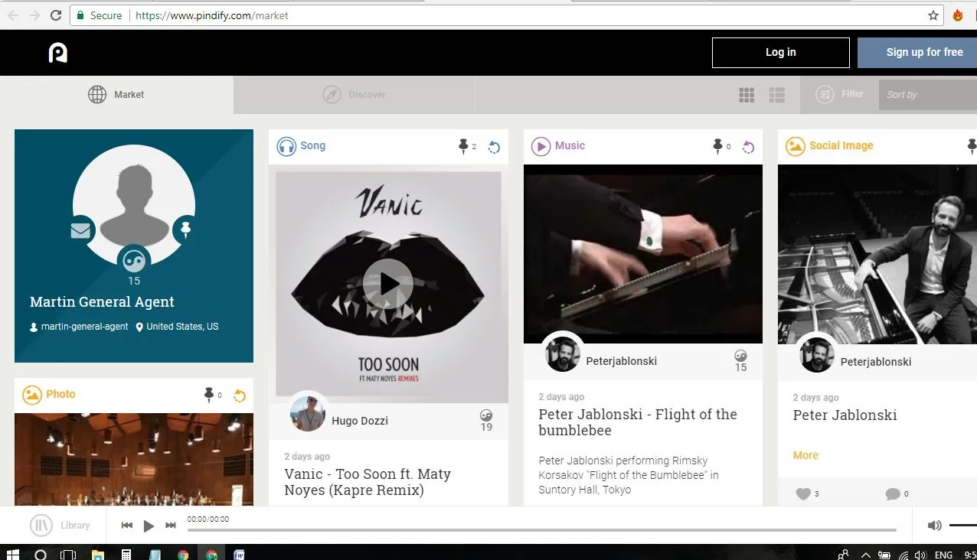Screen dimensions: 977x560
Task: Click the Social Image category icon
Action: 796,146
